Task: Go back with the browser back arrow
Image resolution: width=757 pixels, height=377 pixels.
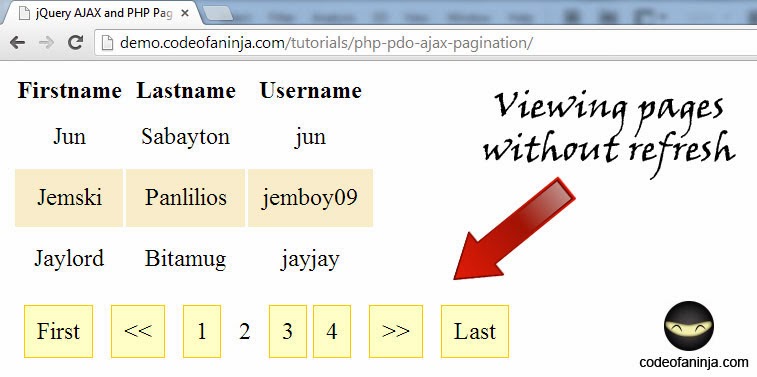Action: coord(17,42)
